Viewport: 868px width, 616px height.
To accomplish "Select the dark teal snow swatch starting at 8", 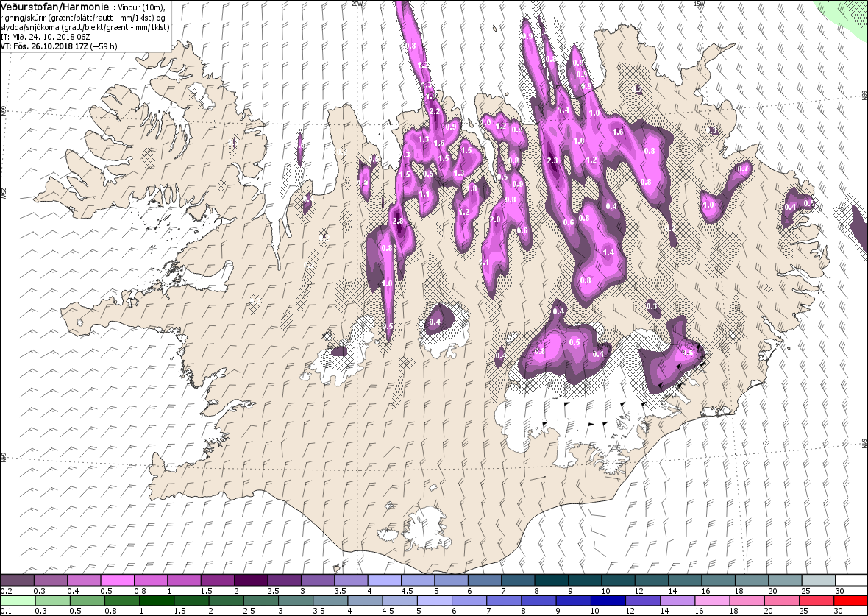I will tap(551, 580).
